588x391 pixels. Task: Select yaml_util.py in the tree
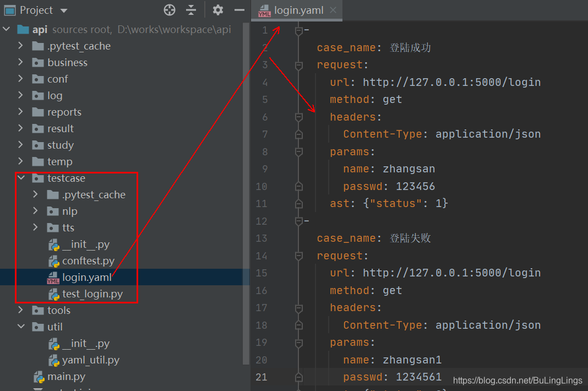(x=91, y=360)
